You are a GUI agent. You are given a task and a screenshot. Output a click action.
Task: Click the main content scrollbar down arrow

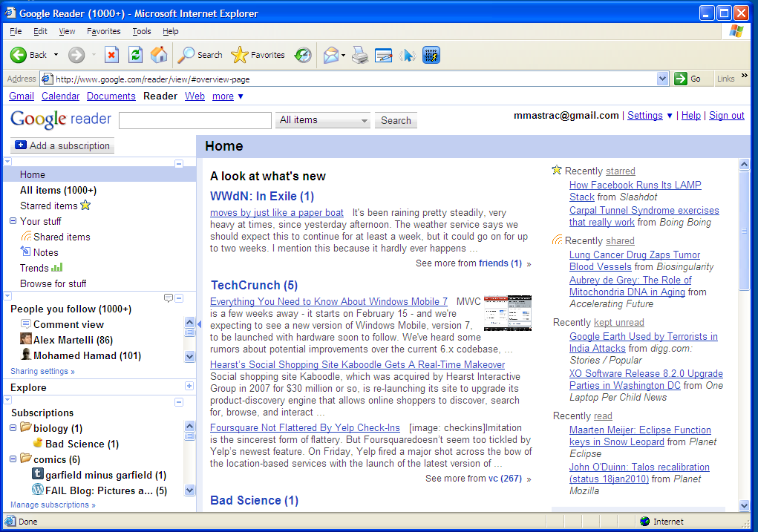[745, 505]
